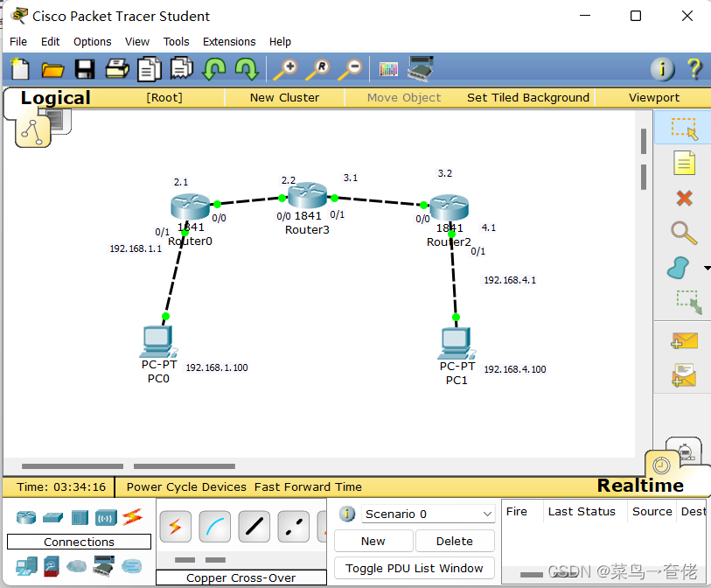Select Hubs device category icon

pos(80,517)
